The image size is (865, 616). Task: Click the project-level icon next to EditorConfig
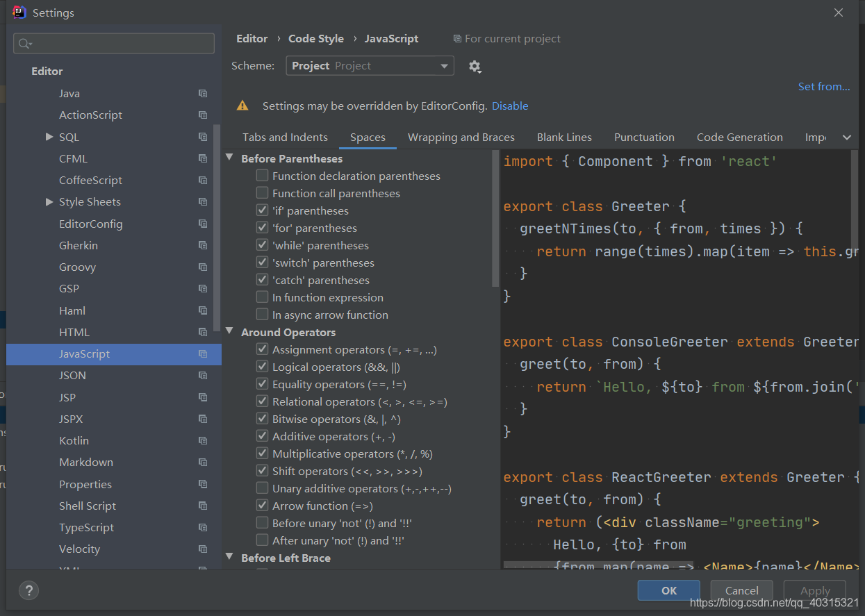pos(203,224)
